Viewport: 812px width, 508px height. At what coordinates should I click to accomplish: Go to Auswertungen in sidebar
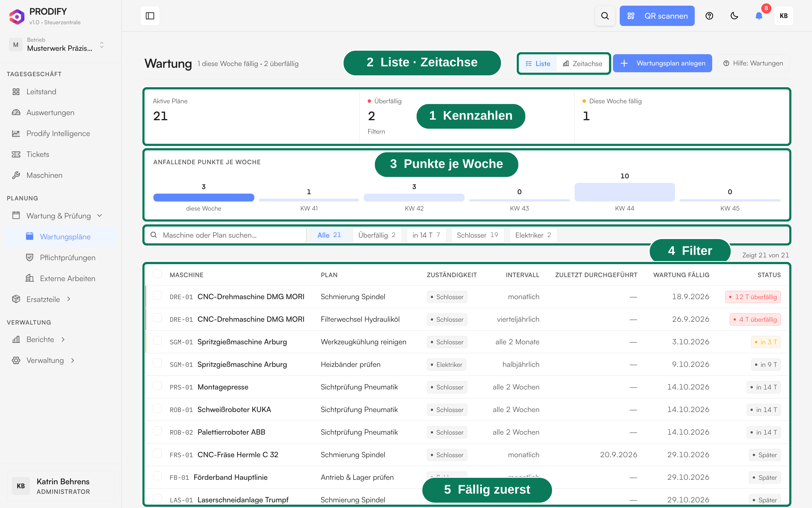[x=60, y=113]
